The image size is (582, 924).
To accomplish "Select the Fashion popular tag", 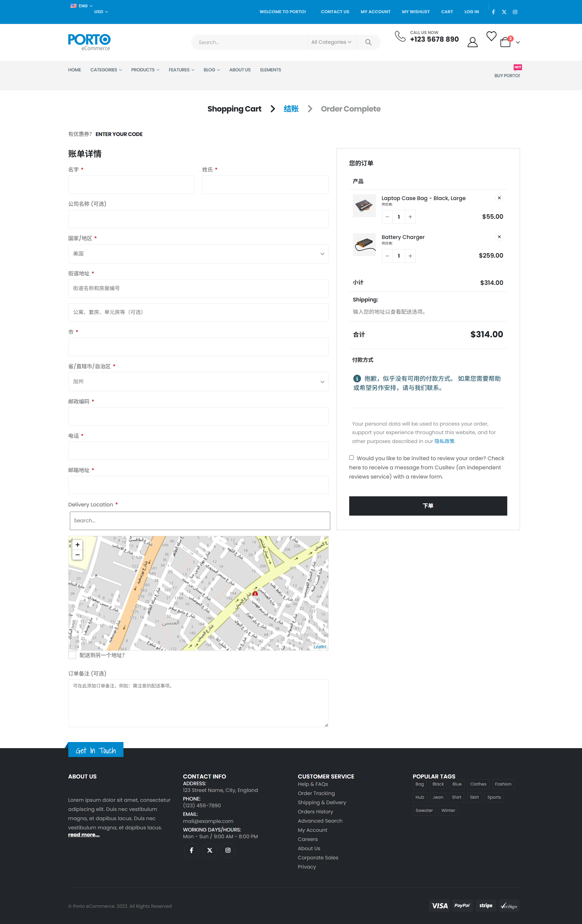I will click(503, 784).
